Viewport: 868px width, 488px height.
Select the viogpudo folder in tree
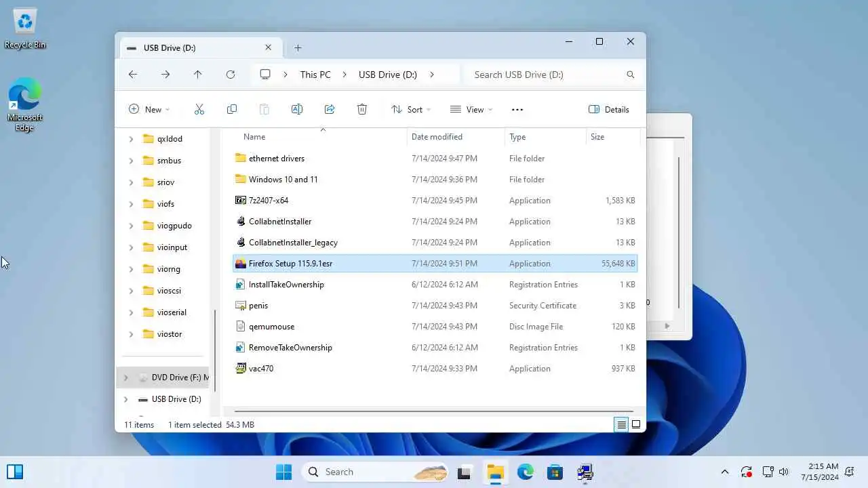(167, 226)
